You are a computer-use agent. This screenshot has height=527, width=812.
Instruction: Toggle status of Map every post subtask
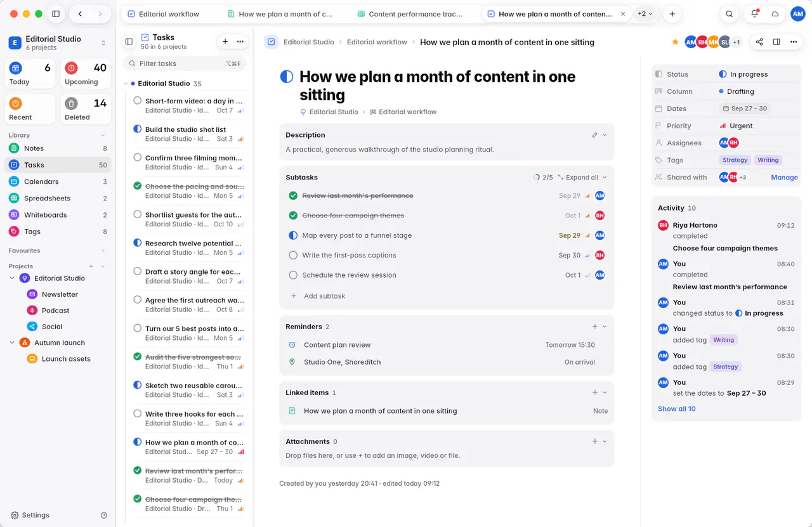(x=293, y=235)
